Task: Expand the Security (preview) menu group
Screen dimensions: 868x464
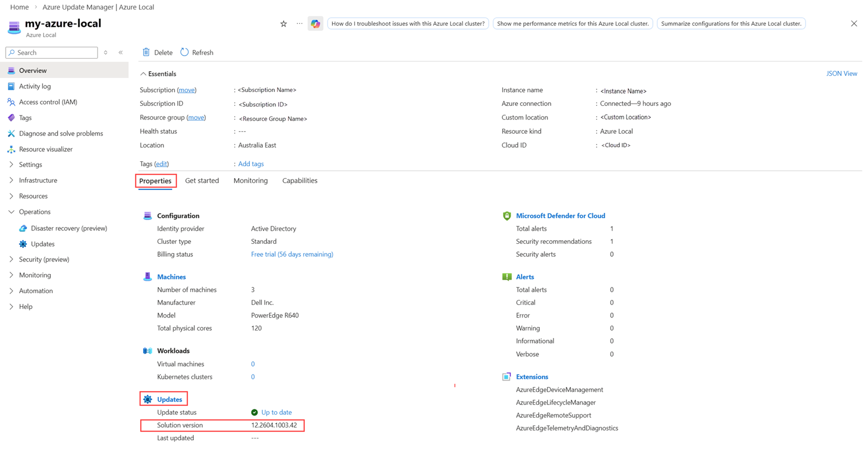Action: click(x=11, y=259)
